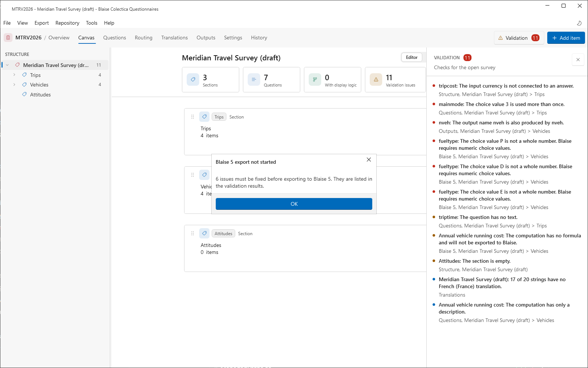The image size is (588, 368).
Task: Click the Meridian Travel Survey root tag icon
Action: [17, 65]
